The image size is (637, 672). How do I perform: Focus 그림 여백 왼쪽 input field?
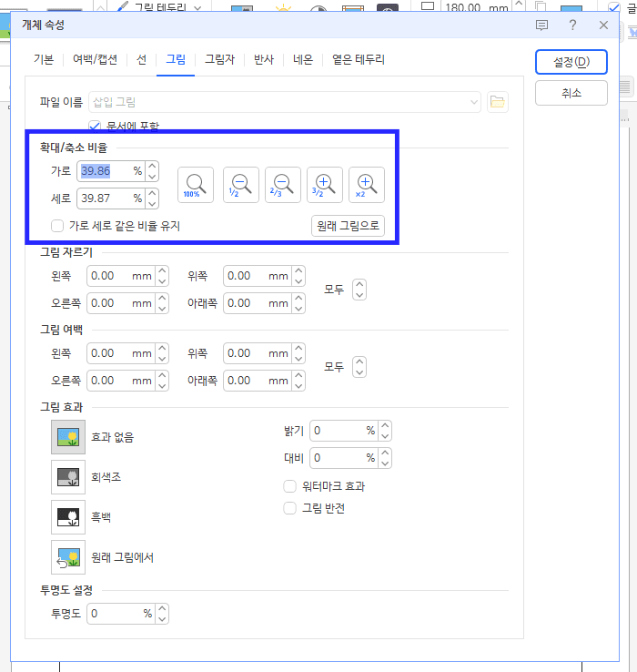(x=121, y=353)
